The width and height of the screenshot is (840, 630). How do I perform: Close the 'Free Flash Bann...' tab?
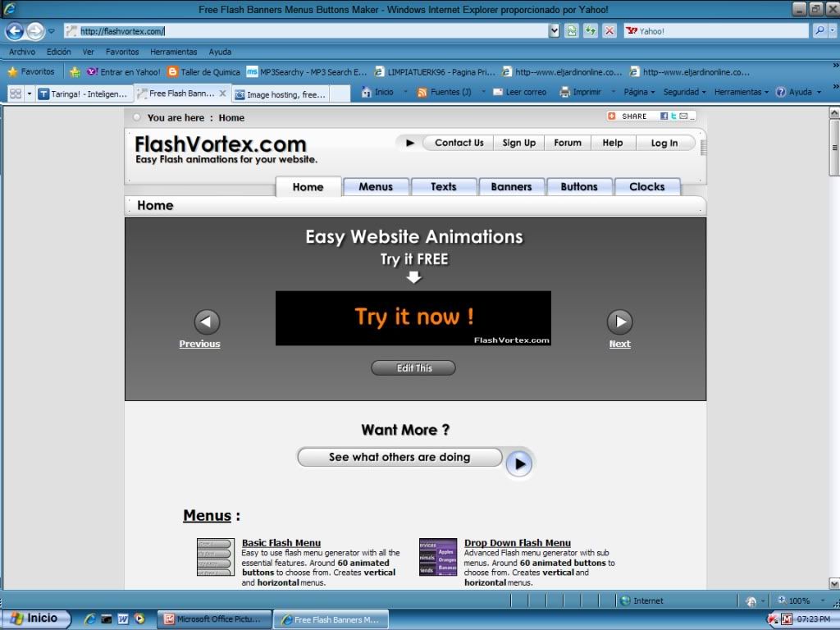tap(223, 94)
